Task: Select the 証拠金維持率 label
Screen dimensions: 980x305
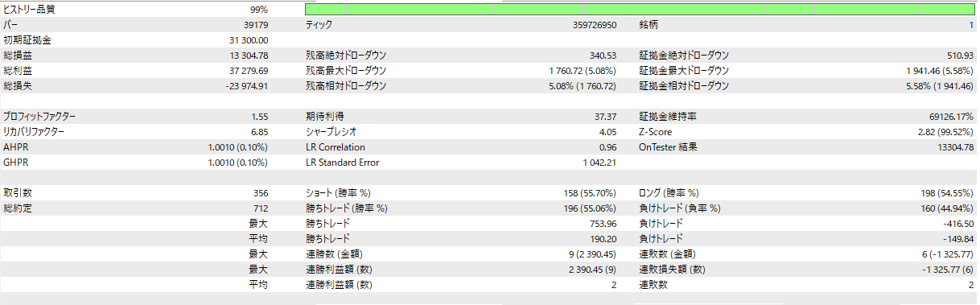Action: [669, 117]
